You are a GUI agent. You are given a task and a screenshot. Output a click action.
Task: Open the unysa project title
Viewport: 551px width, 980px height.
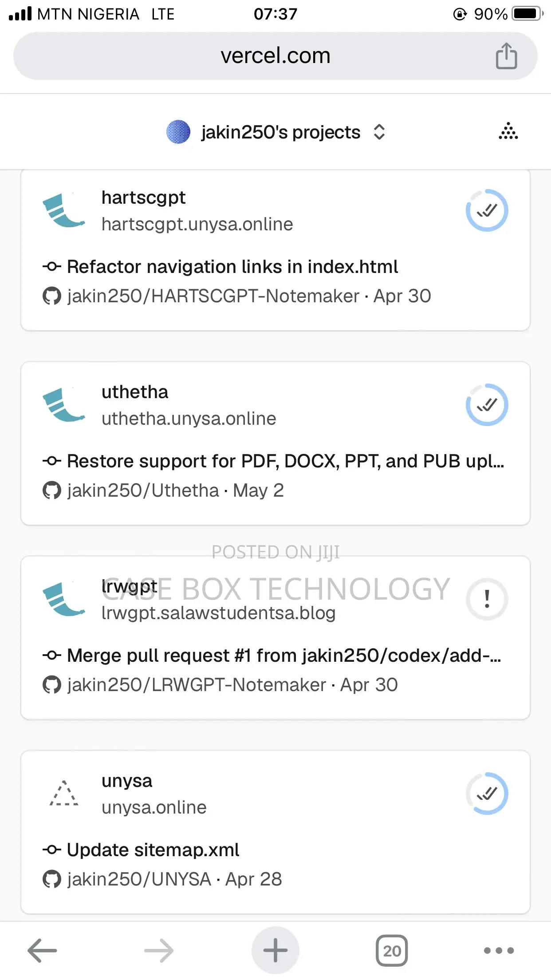pos(127,781)
